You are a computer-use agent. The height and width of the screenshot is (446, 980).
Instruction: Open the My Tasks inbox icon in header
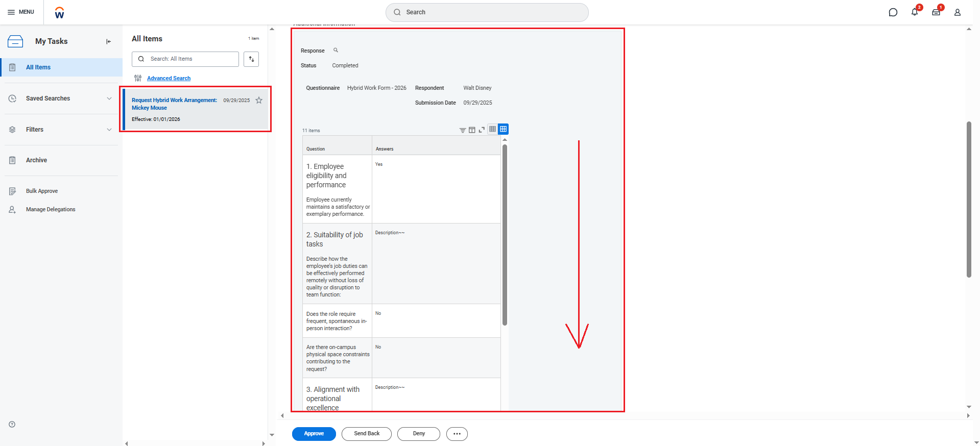click(936, 12)
